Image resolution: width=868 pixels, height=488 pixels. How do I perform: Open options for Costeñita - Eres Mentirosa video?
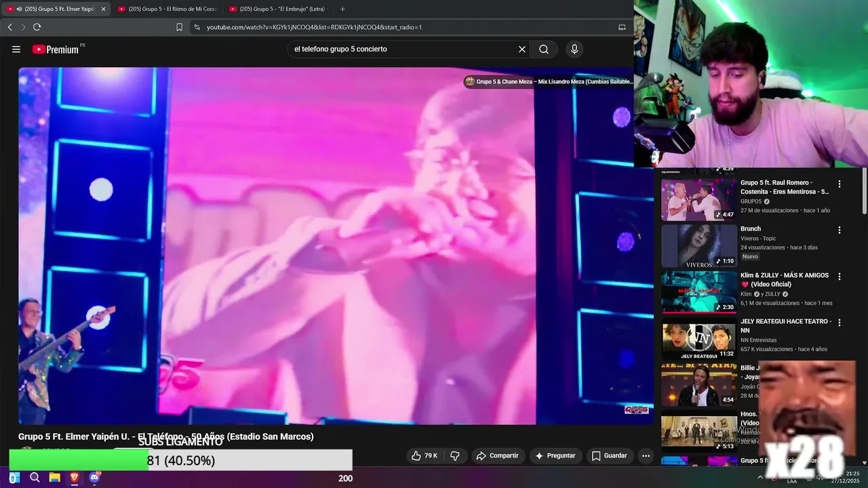tap(840, 184)
